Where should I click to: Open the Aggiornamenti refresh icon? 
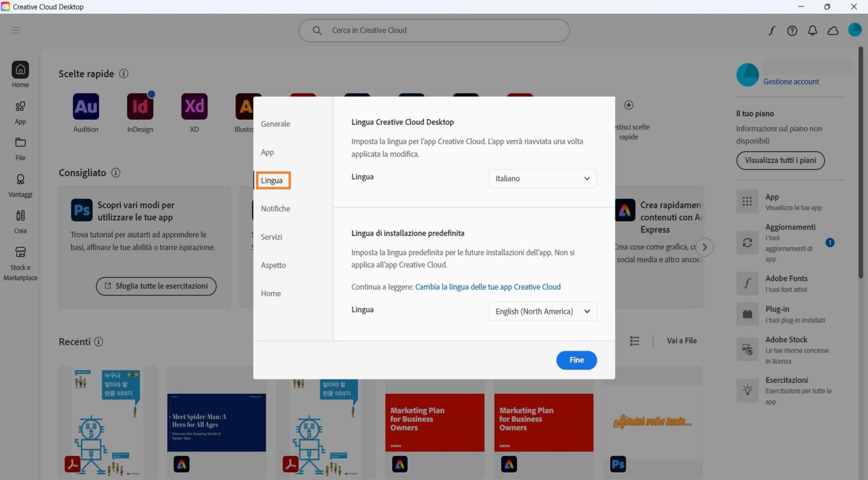747,243
